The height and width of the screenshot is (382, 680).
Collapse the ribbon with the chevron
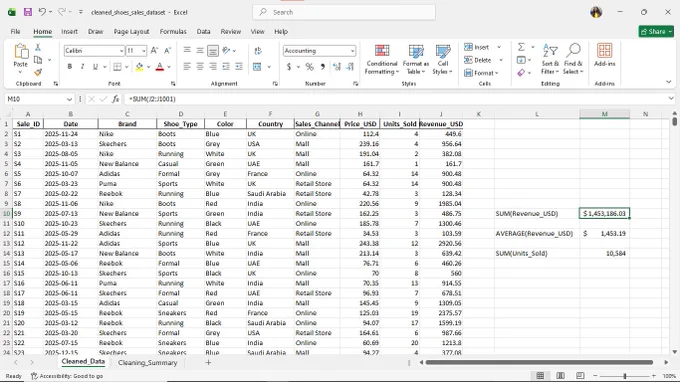click(x=668, y=82)
